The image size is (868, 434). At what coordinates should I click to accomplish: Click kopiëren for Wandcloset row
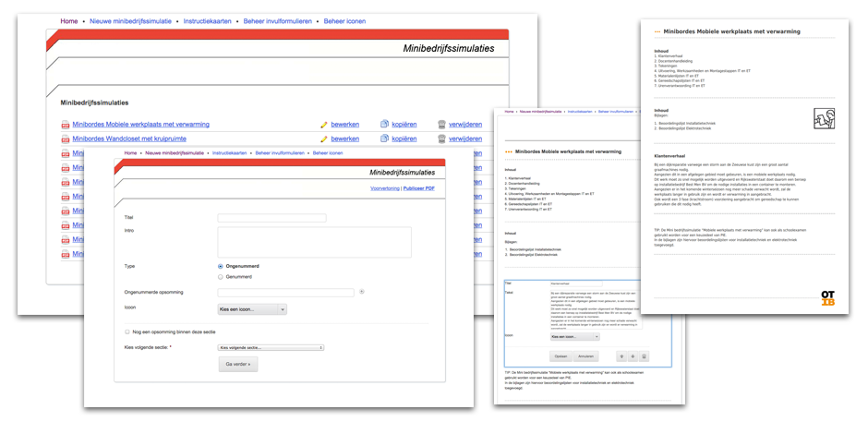pos(404,139)
